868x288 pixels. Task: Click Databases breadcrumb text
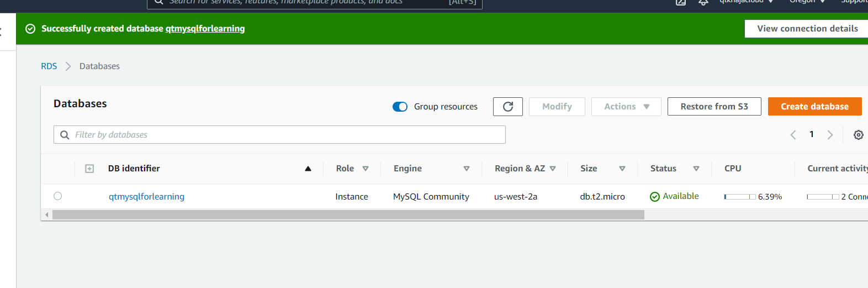tap(99, 66)
